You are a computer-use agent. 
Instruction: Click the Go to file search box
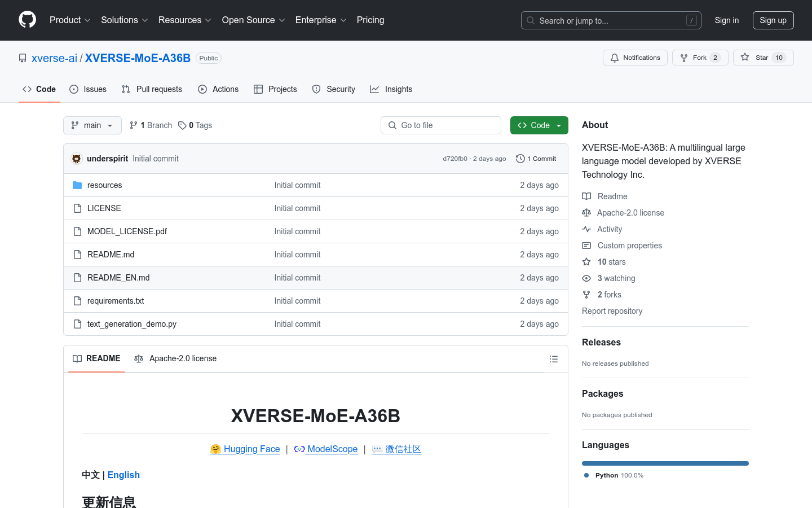[x=441, y=125]
